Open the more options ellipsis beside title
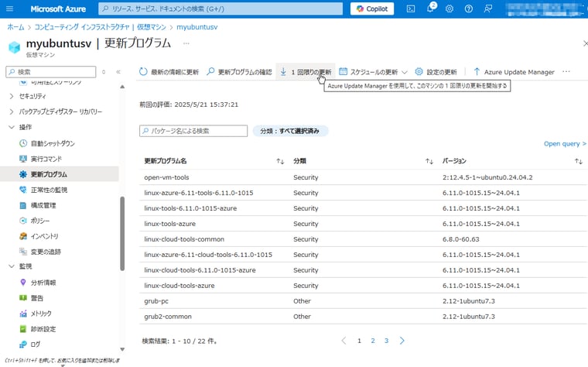Screen dimensions: 588x367 186,43
